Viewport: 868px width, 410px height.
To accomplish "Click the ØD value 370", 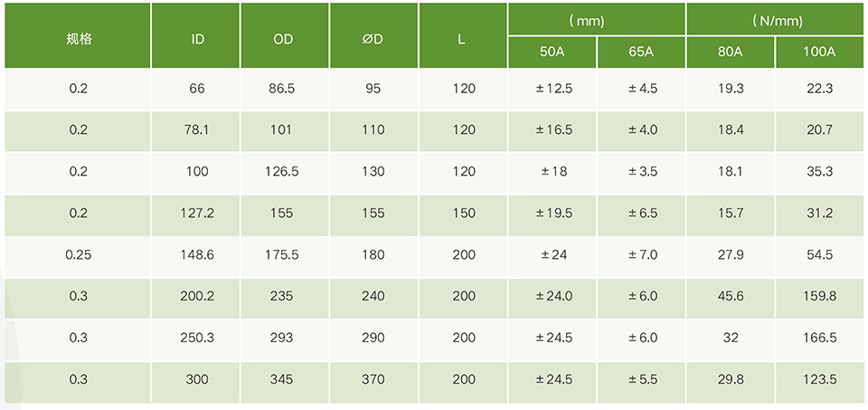I will point(373,380).
